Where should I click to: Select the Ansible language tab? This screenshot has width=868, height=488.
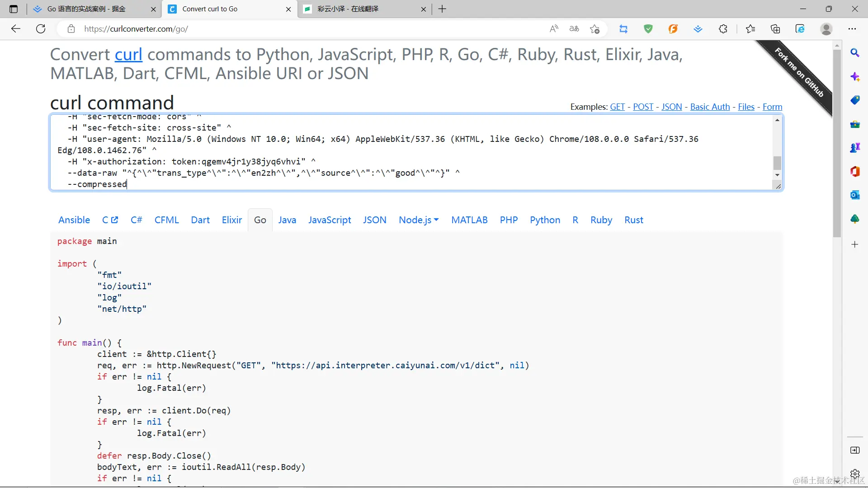point(74,220)
